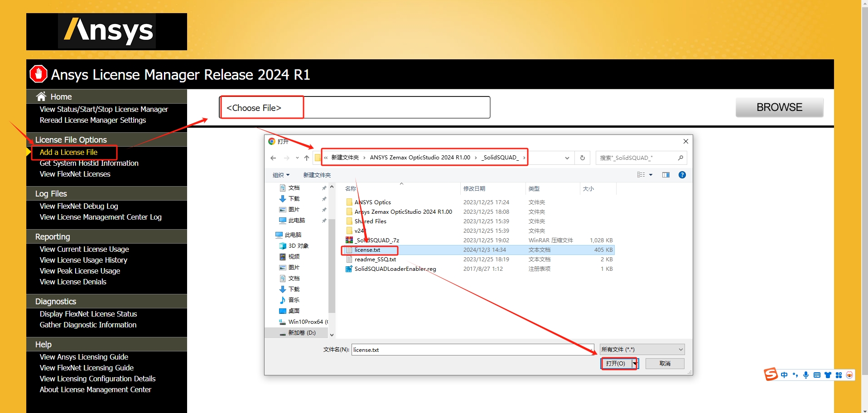The image size is (868, 413).
Task: Expand the view options dropdown arrow
Action: coord(651,175)
